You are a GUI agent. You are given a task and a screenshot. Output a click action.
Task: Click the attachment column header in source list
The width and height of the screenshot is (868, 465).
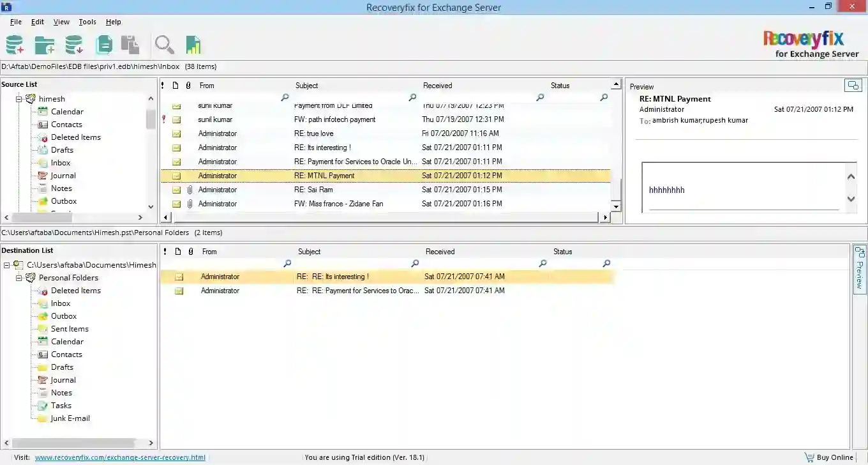pyautogui.click(x=188, y=86)
